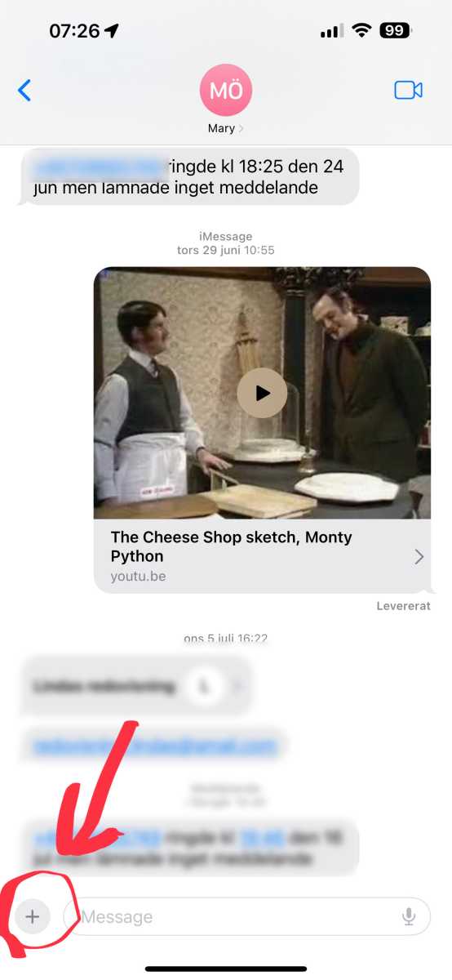452x980 pixels.
Task: Start a FaceTime video call
Action: (x=408, y=90)
